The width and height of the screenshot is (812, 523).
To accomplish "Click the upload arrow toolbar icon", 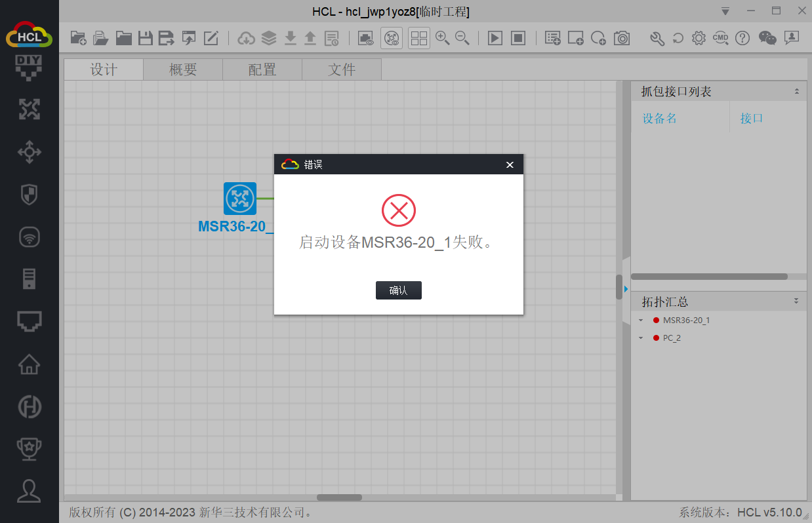I will pos(310,38).
